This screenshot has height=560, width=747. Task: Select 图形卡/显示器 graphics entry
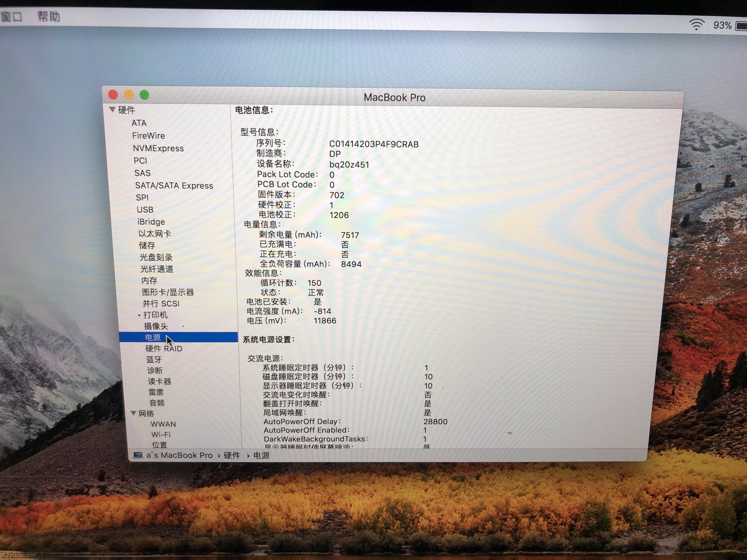click(x=168, y=292)
